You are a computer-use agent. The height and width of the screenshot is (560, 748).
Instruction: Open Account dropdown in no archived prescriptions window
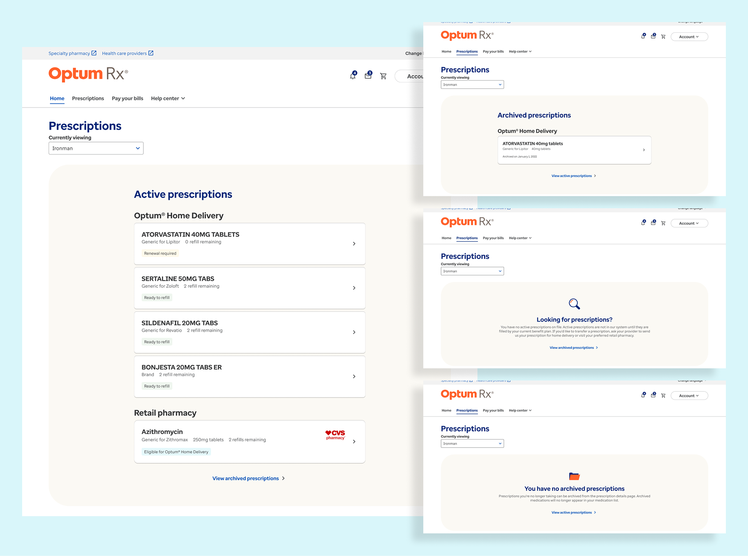[689, 396]
